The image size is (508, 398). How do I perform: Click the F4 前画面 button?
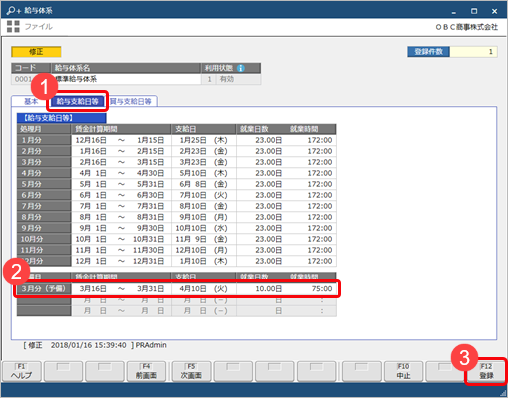click(146, 371)
